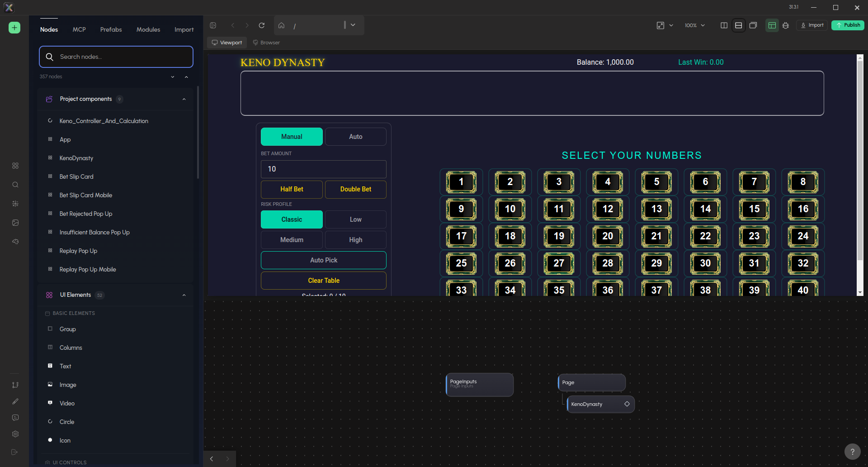Screen dimensions: 868x467
Task: Switch to Auto betting mode
Action: point(356,137)
